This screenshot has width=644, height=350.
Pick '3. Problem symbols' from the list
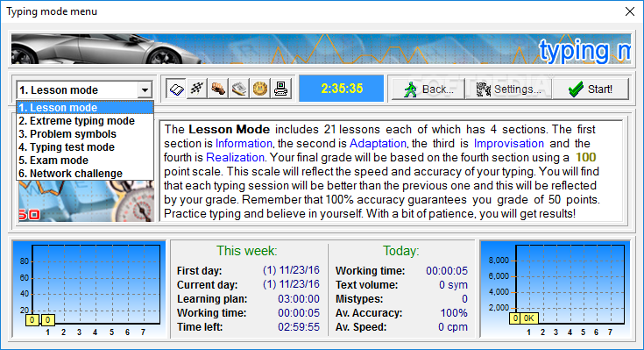(85, 134)
